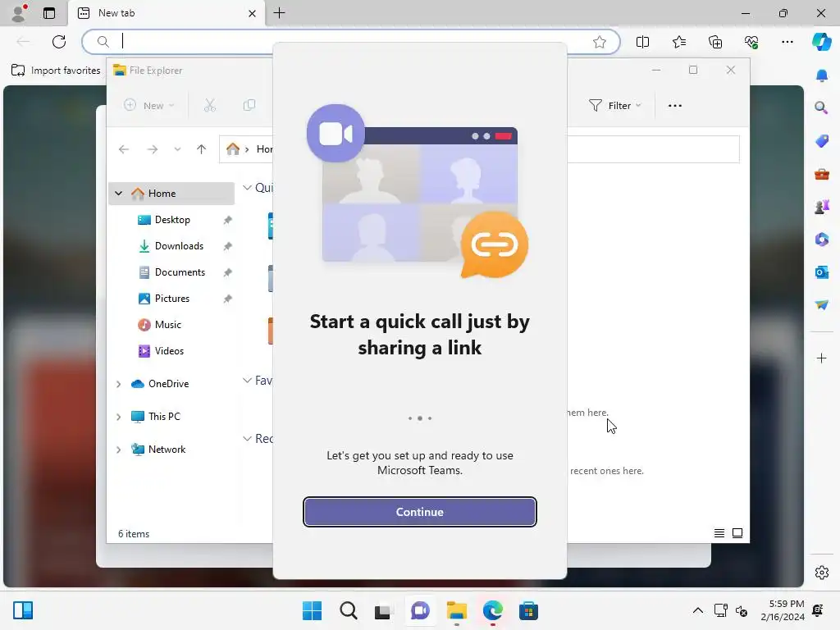Select Desktop in the navigation pane

tap(171, 220)
